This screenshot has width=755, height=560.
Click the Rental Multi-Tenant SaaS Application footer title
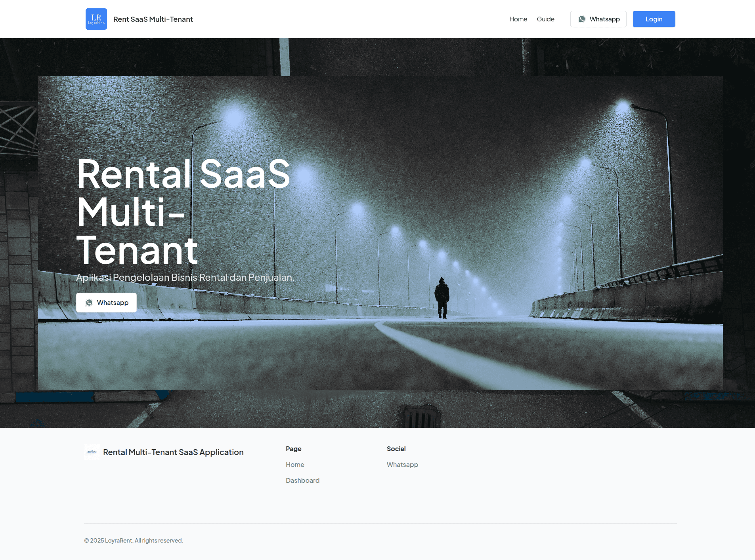click(173, 452)
